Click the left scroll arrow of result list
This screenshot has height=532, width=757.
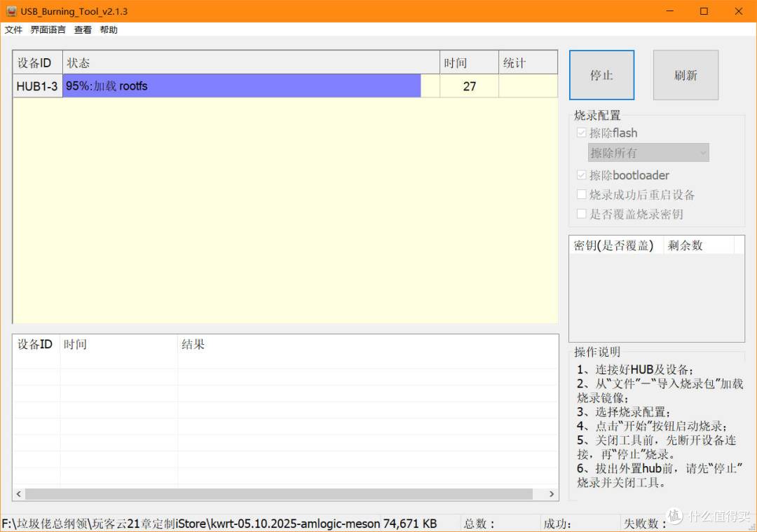pyautogui.click(x=19, y=494)
